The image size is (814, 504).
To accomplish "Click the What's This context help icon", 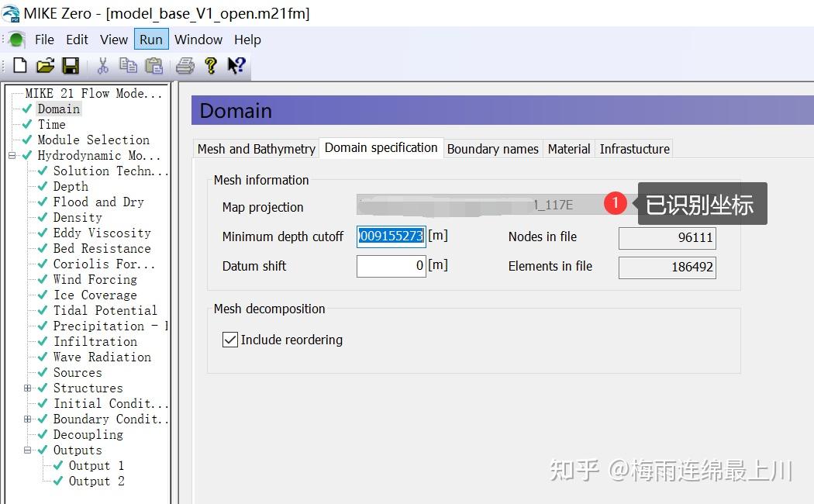I will click(236, 65).
